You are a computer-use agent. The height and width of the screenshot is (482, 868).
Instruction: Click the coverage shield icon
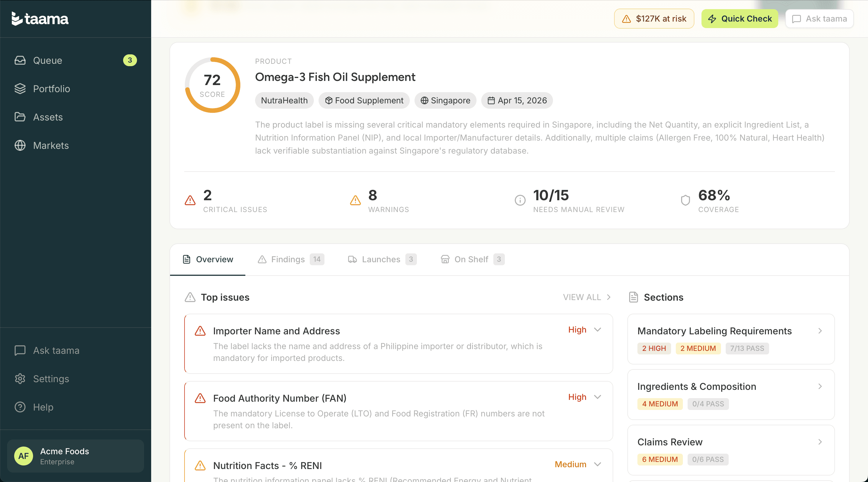685,201
